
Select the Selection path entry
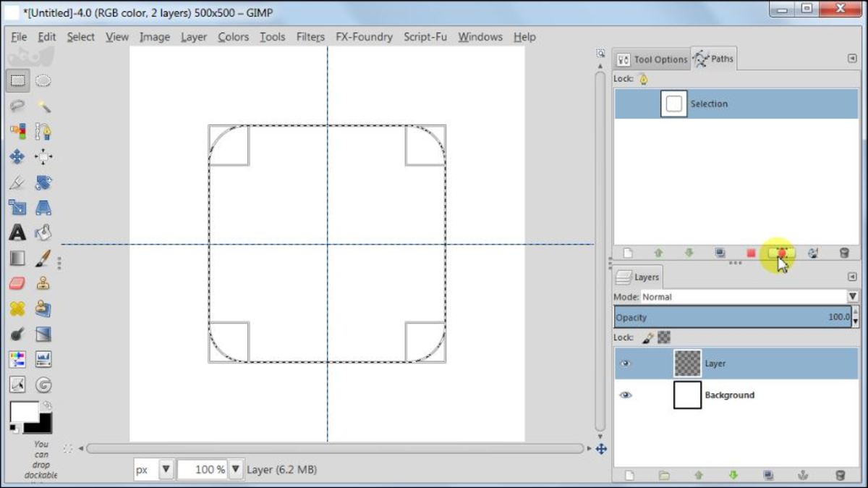click(x=736, y=104)
